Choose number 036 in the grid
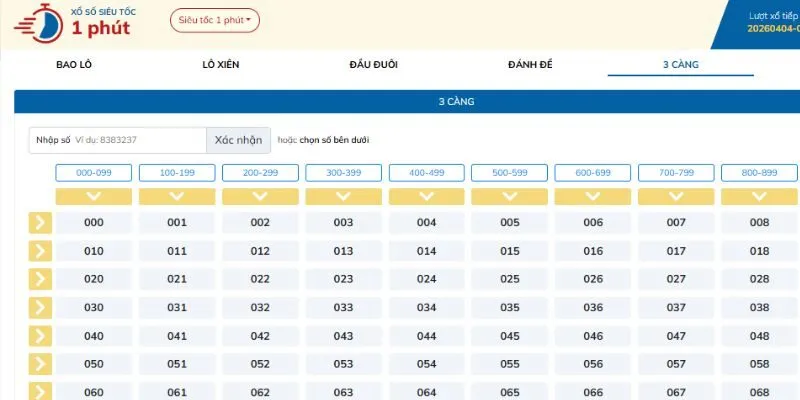This screenshot has width=800, height=400. point(593,308)
